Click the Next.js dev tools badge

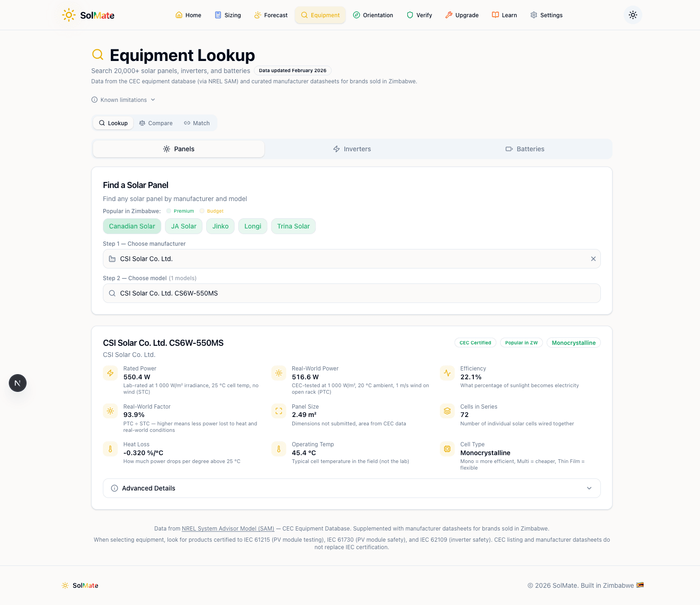pos(18,383)
